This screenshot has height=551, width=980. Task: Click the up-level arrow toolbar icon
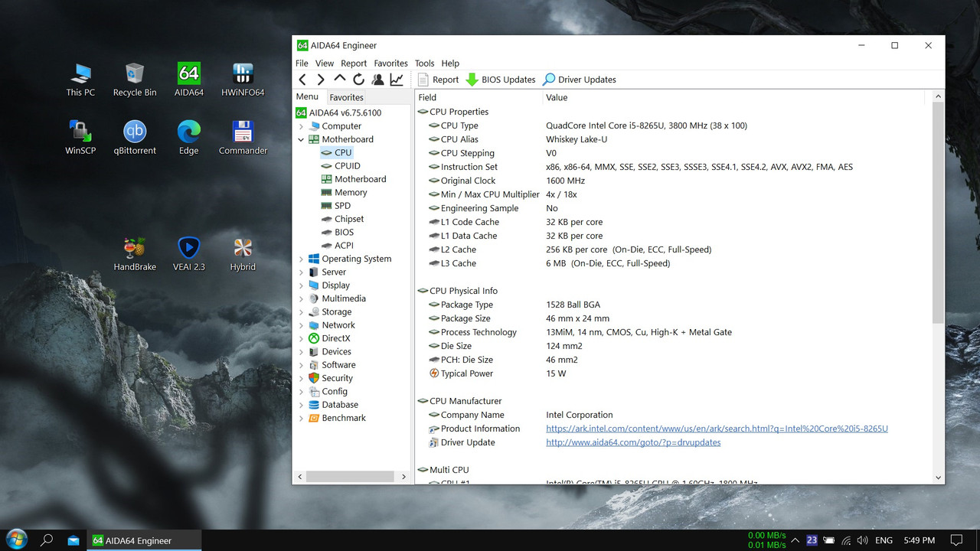pos(340,79)
